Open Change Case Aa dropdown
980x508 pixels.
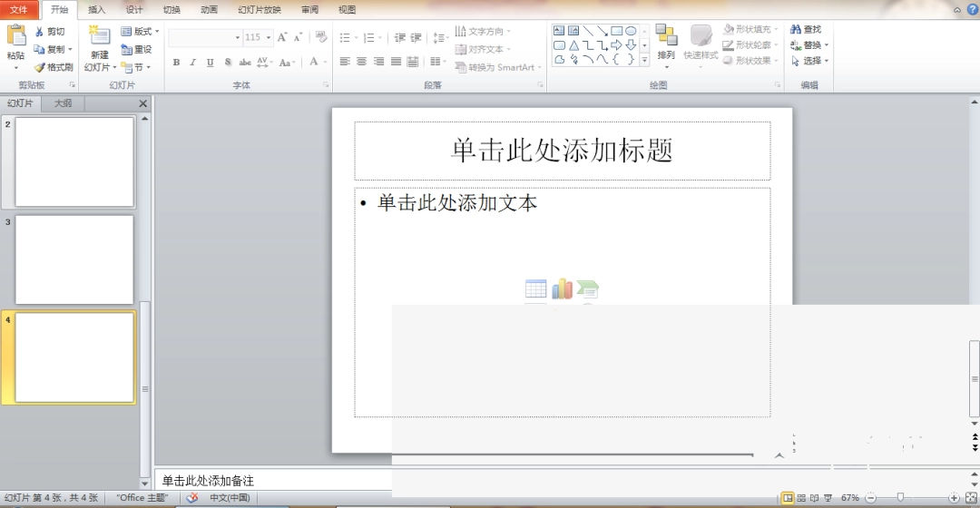[286, 62]
